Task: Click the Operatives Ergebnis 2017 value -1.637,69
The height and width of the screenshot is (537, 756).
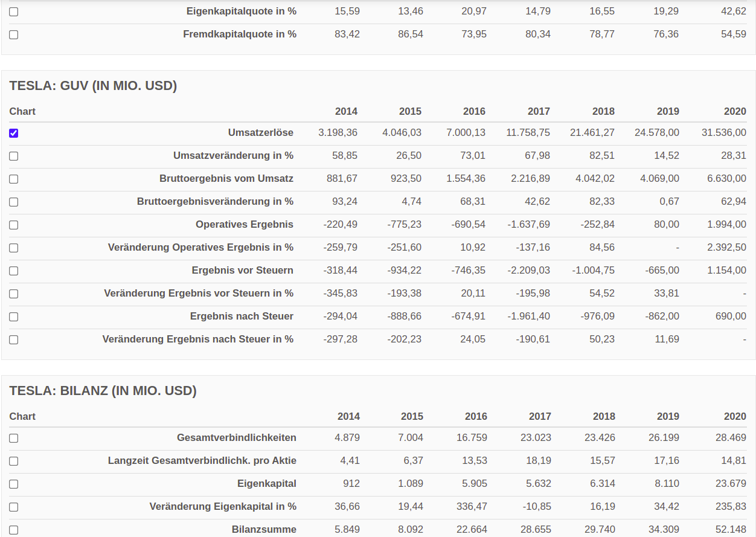Action: [529, 224]
